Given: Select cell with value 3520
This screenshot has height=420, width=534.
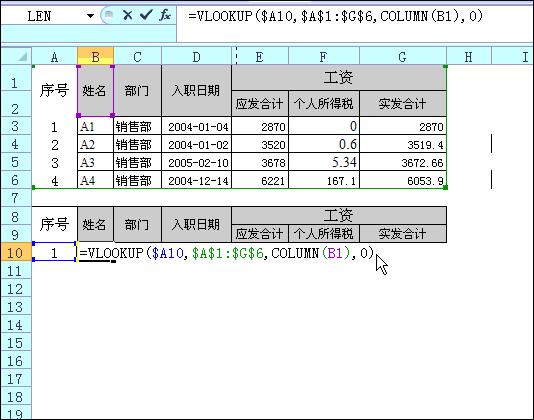Looking at the screenshot, I should (x=260, y=144).
